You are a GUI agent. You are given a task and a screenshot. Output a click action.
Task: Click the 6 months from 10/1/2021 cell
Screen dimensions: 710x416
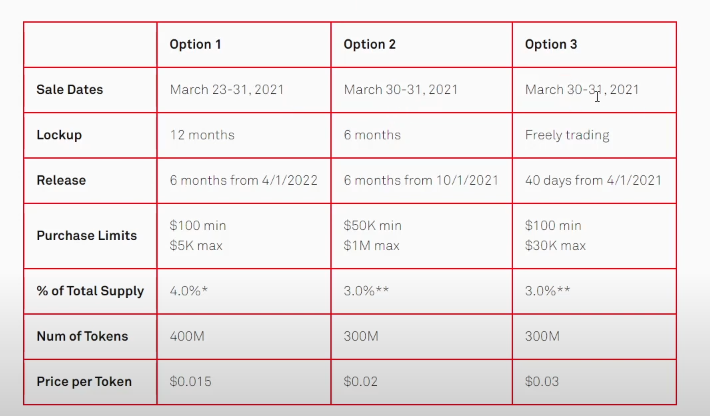tap(421, 180)
